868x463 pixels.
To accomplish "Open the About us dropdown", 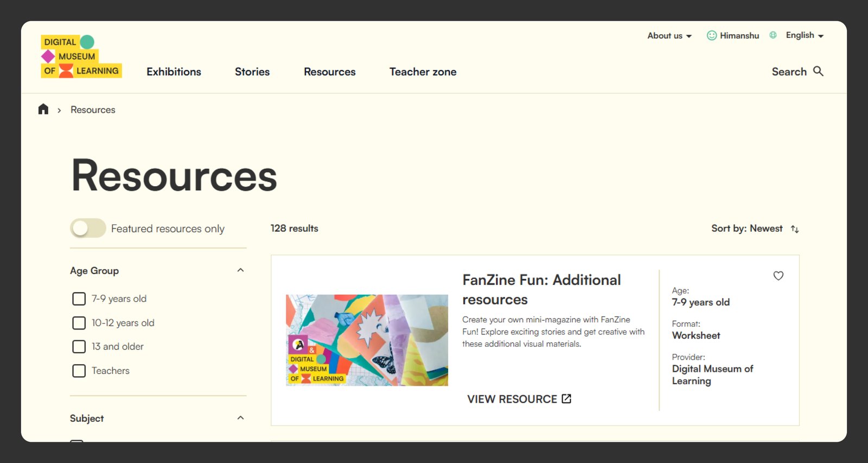I will (x=669, y=36).
